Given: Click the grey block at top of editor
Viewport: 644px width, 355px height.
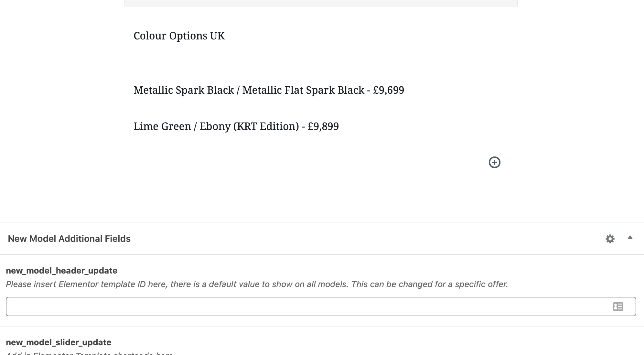Looking at the screenshot, I should pos(321,3).
